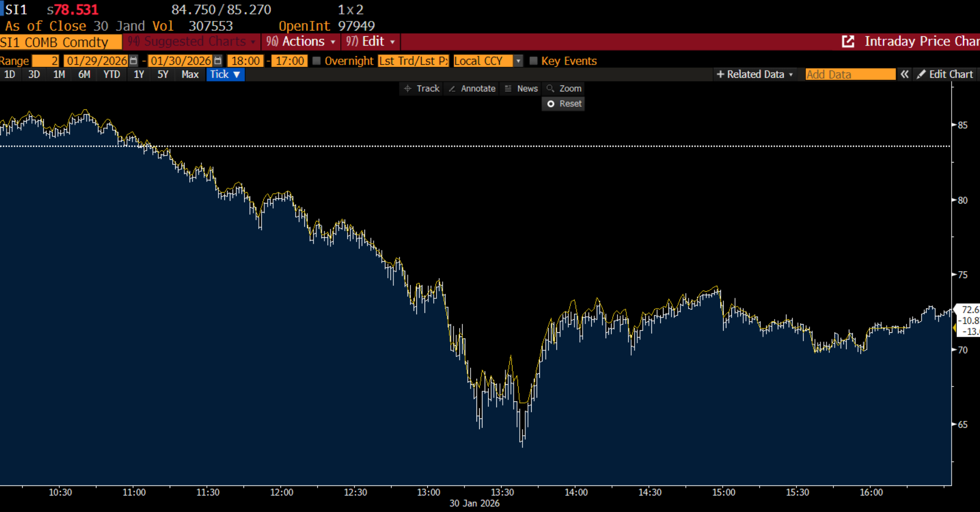Select the YTD range button
The width and height of the screenshot is (980, 512).
112,75
